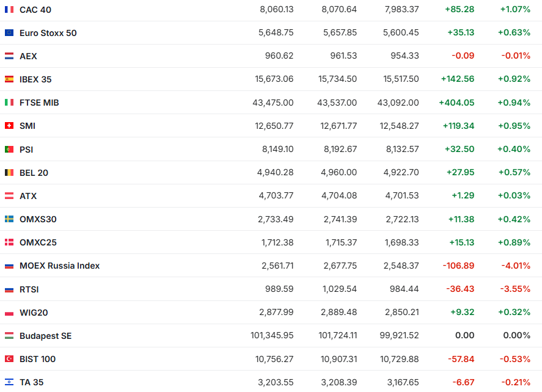The height and width of the screenshot is (392, 542).
Task: Click the Spanish flag next to IBEX 35
Action: [9, 79]
